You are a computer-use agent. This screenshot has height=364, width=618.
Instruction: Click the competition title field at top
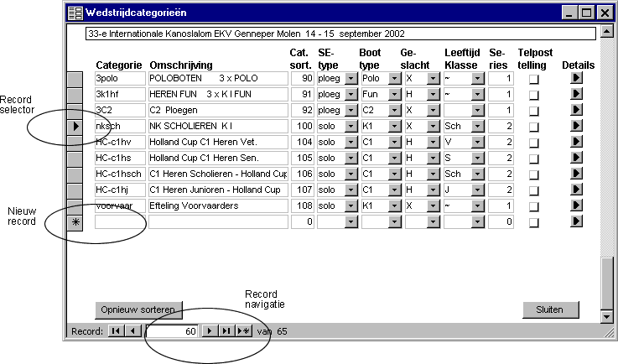pyautogui.click(x=340, y=34)
